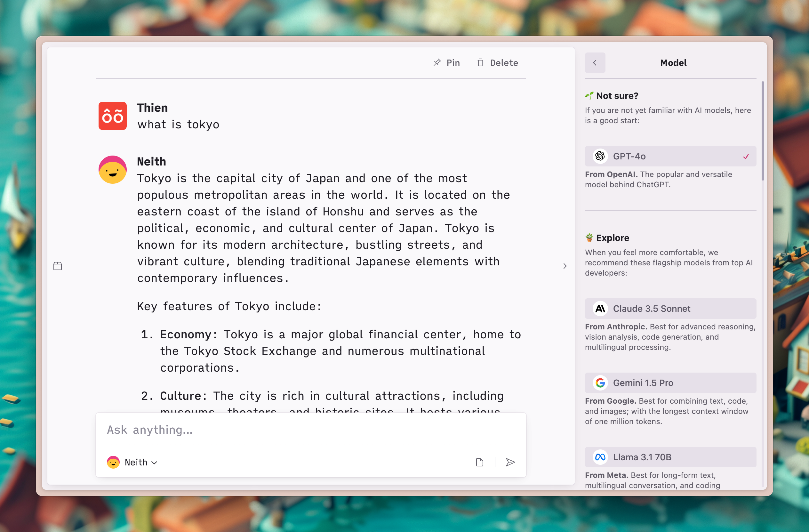809x532 pixels.
Task: Click the potted plant icon next to Explore
Action: click(x=589, y=238)
